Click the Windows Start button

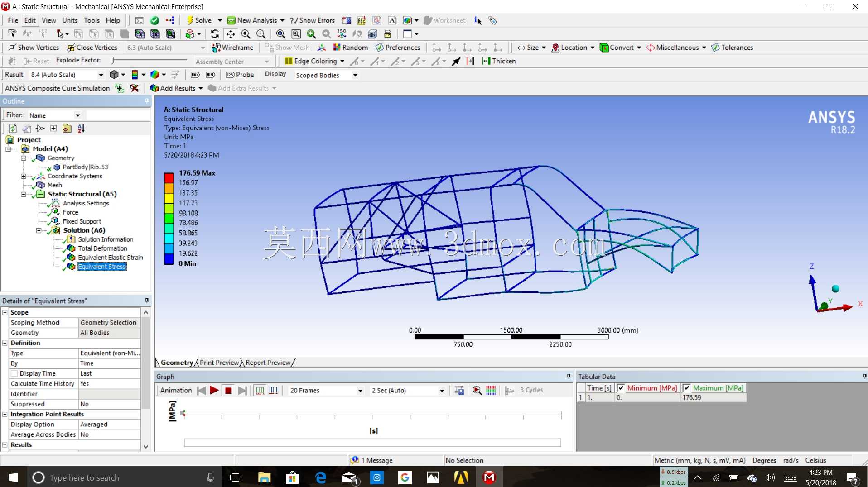13,477
